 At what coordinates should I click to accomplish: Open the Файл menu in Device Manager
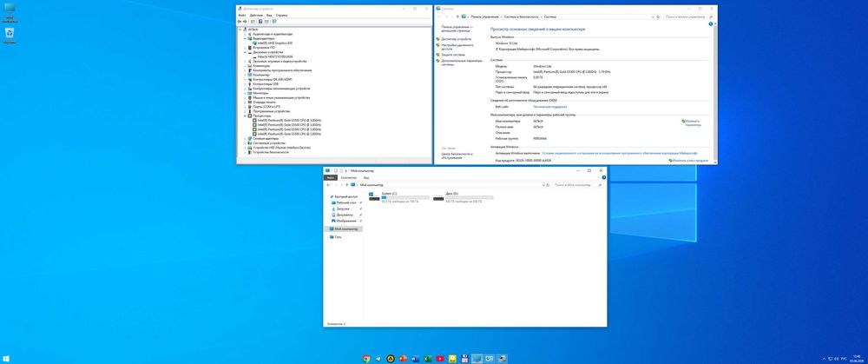click(242, 15)
